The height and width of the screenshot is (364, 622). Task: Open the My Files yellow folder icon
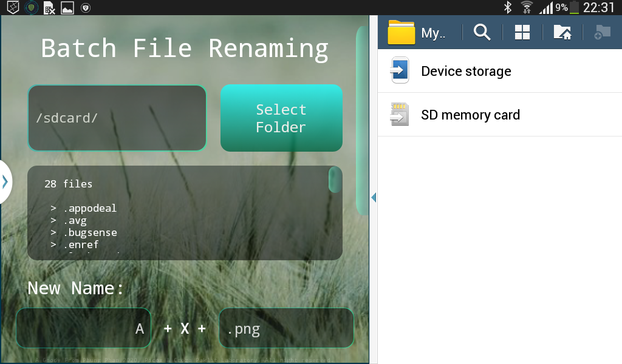coord(402,32)
